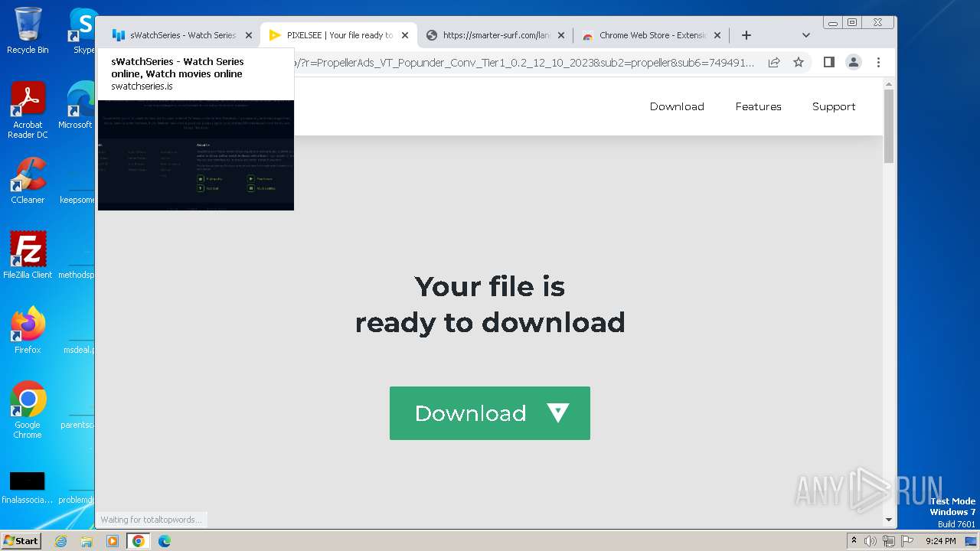The height and width of the screenshot is (551, 980).
Task: Open Google Chrome desktop icon
Action: click(28, 410)
